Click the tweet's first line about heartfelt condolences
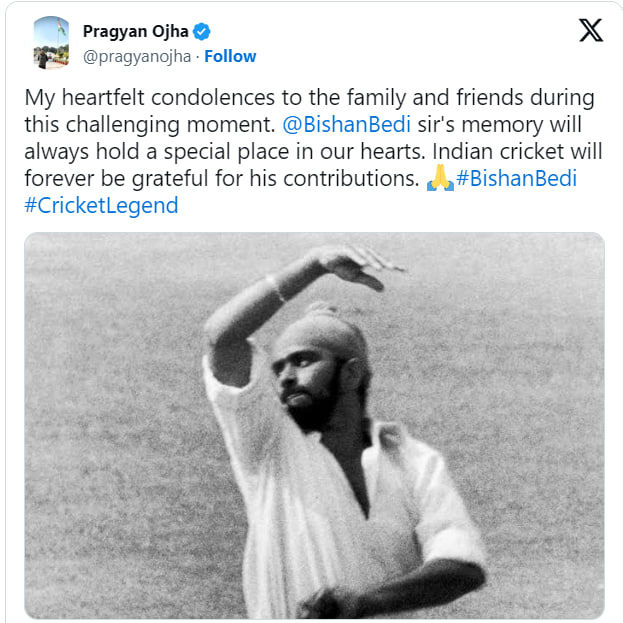This screenshot has width=623, height=623. coord(310,98)
